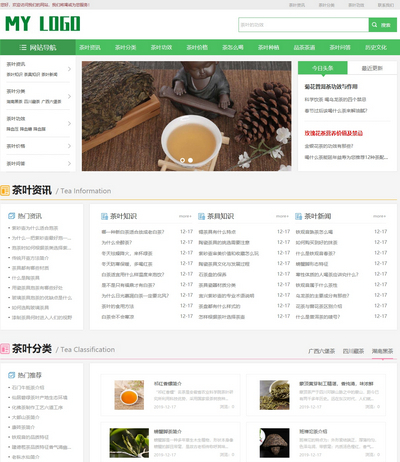Image resolution: width=400 pixels, height=462 pixels.
Task: Select the first carousel slide dot
Action: click(x=182, y=160)
